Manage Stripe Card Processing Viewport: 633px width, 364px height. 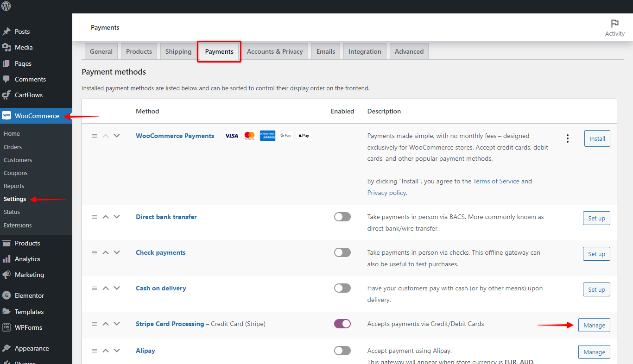point(594,325)
